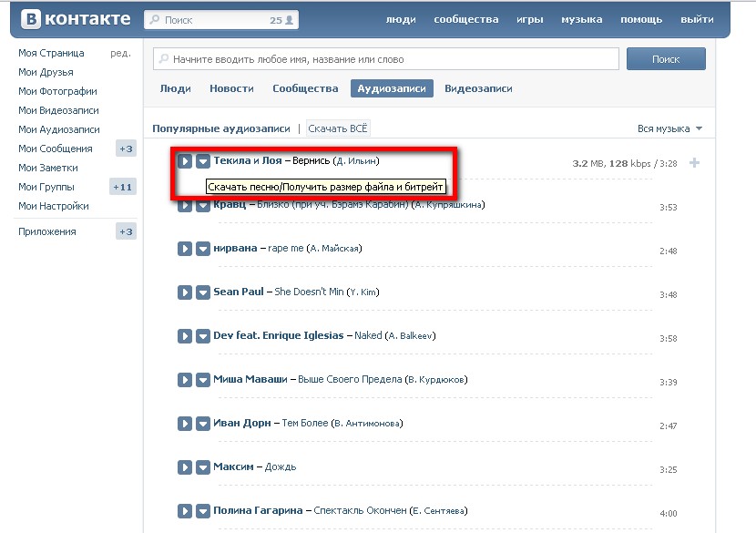Play the Sean Paul track

[185, 292]
